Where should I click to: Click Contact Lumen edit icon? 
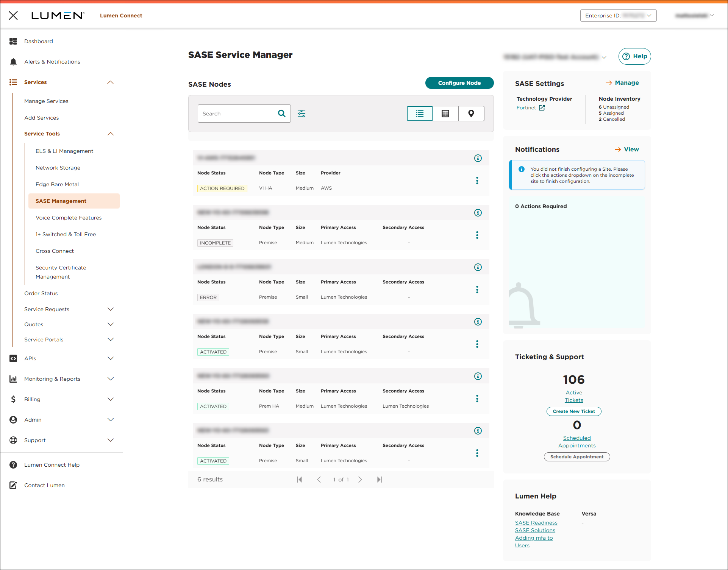point(13,485)
